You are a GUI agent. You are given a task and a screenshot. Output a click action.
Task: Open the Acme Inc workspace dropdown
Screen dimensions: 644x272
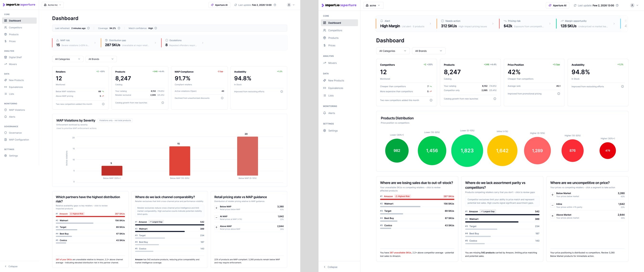pyautogui.click(x=52, y=5)
